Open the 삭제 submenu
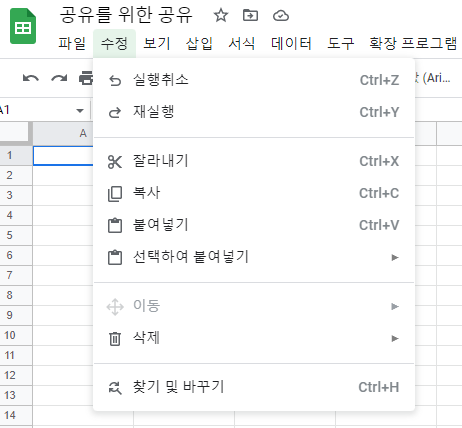The height and width of the screenshot is (428, 462). pos(254,338)
